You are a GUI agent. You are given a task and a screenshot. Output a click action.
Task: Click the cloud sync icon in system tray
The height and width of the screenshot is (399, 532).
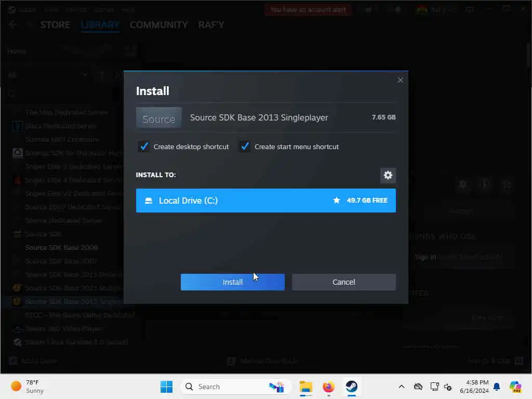[x=418, y=387]
